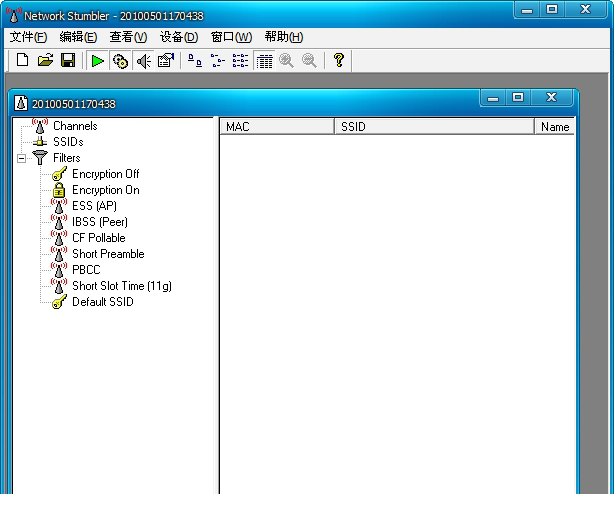Screen dimensions: 614x513
Task: Switch to list view icon
Action: pyautogui.click(x=240, y=61)
